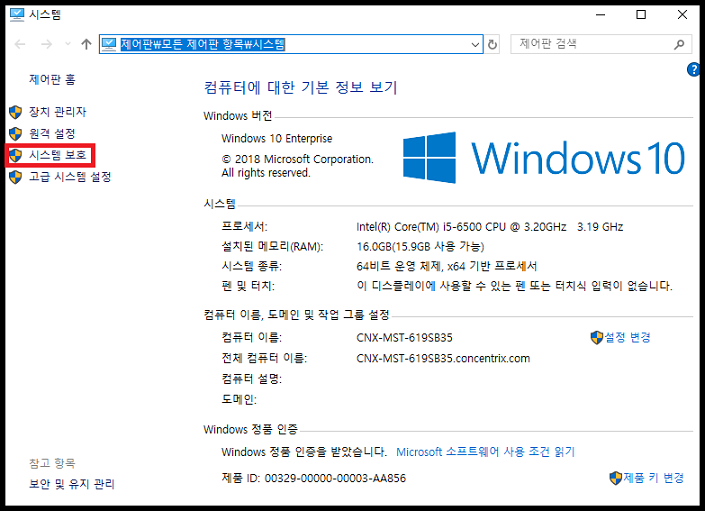Click 제품 키 변경 link

point(654,477)
